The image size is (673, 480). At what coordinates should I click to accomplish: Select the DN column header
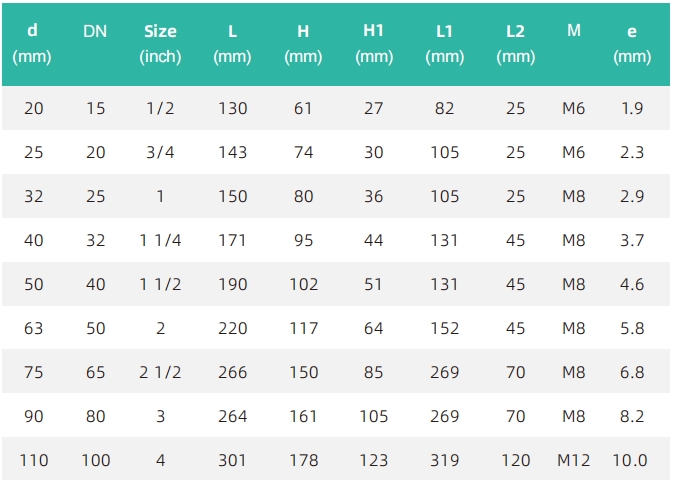pos(95,31)
